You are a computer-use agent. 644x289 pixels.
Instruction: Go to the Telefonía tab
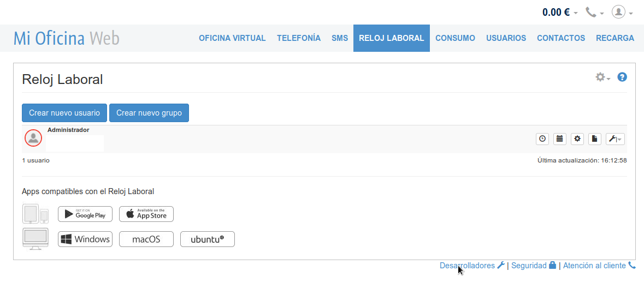(x=299, y=38)
